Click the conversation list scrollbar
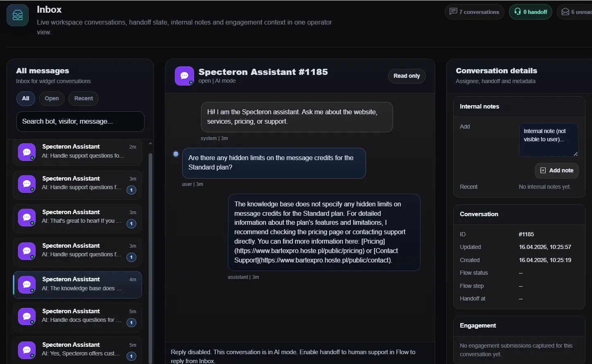 tap(150, 246)
